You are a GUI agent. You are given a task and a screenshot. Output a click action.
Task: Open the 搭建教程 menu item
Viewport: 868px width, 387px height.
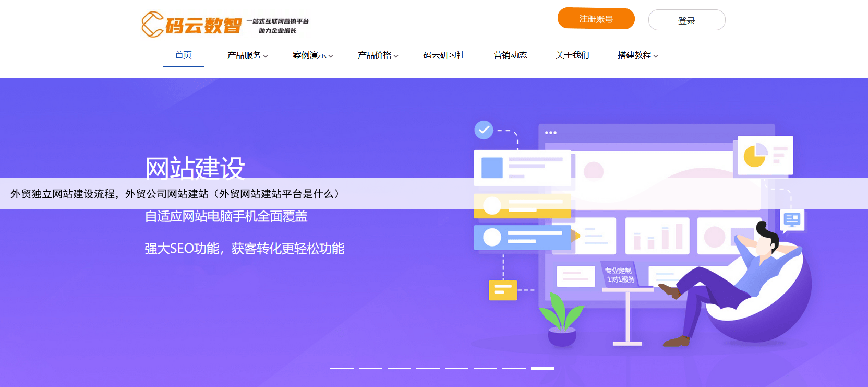634,55
